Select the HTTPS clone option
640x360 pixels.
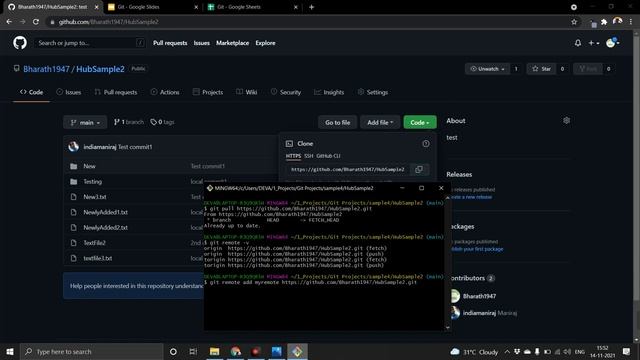[293, 156]
